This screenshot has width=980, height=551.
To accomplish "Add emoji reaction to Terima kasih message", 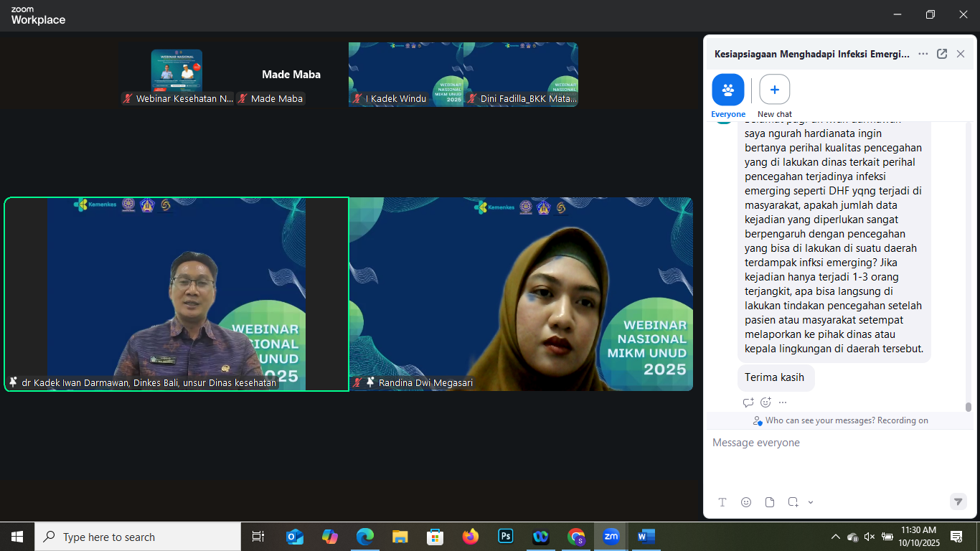I will pos(765,402).
